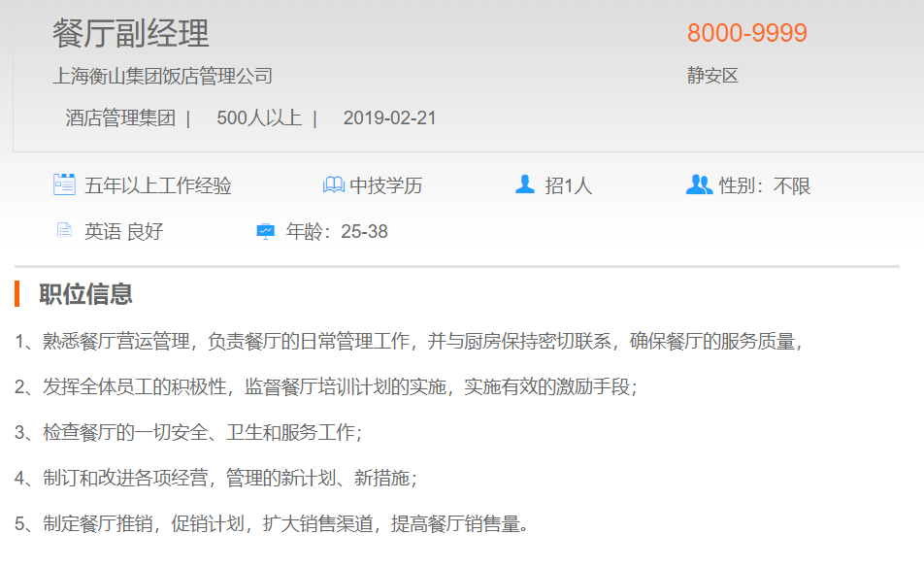The width and height of the screenshot is (924, 567).
Task: Click the 500人以上 company size text
Action: [x=259, y=118]
